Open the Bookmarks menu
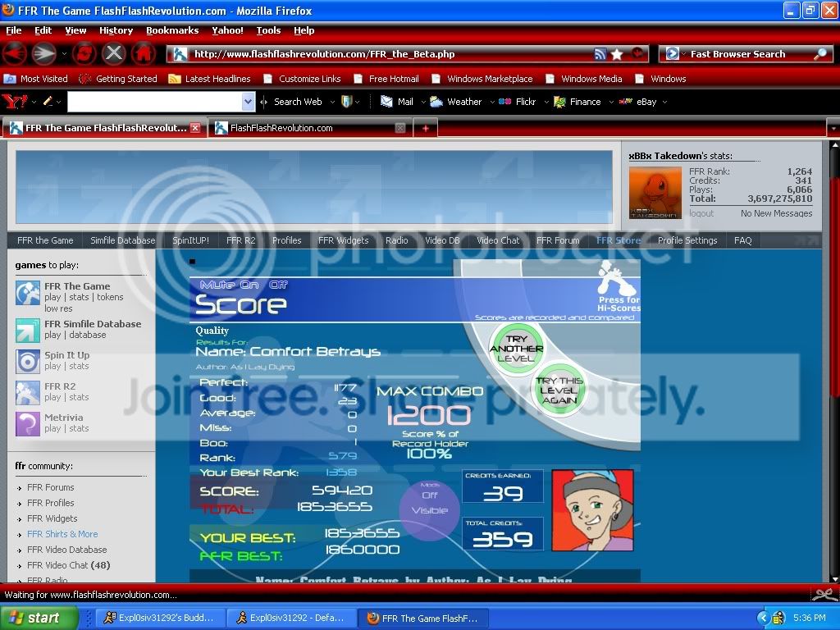 [x=172, y=30]
